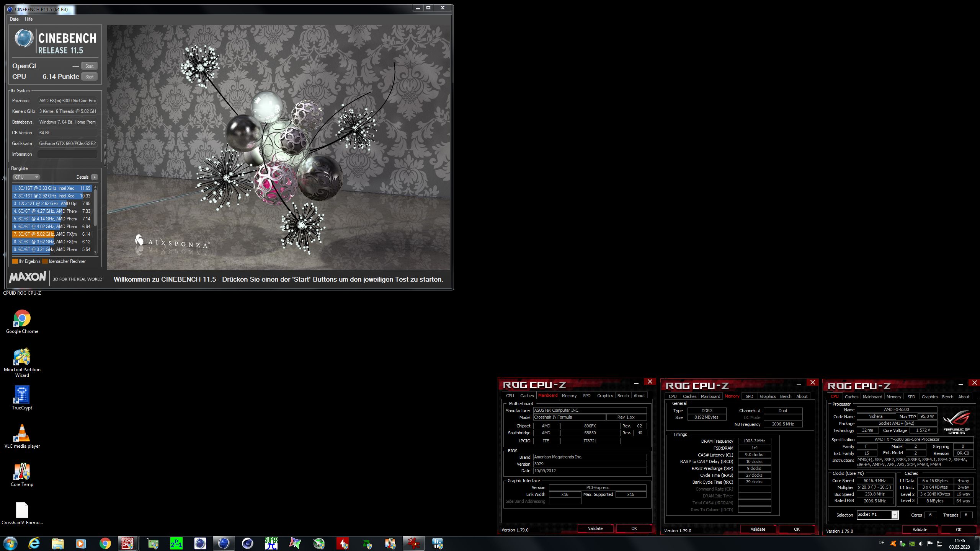The height and width of the screenshot is (551, 980).
Task: Click Prozessor field AMD FX-6300 in Cinebench
Action: (x=67, y=101)
